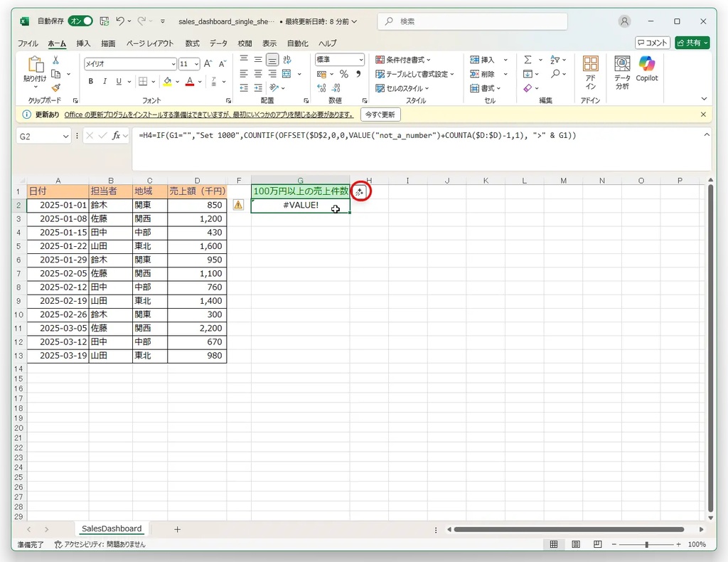The width and height of the screenshot is (728, 562).
Task: Click the Copilot icon in ribbon
Action: 646,68
